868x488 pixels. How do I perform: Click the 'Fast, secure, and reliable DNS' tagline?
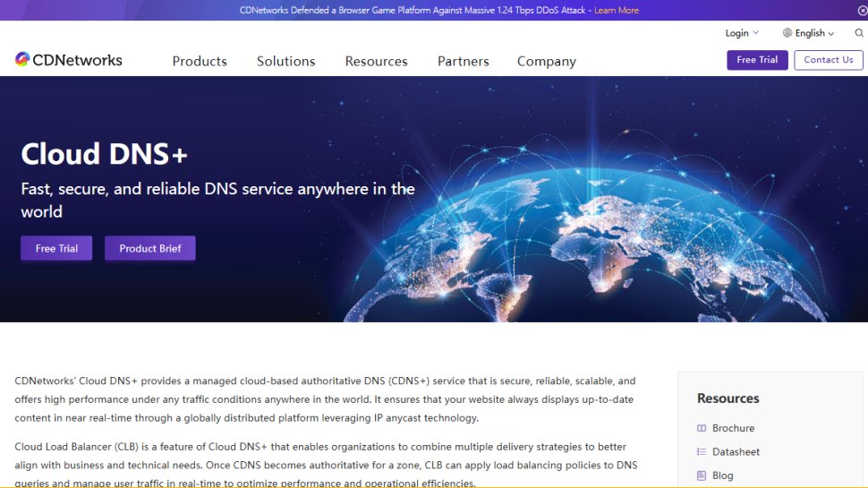click(217, 200)
